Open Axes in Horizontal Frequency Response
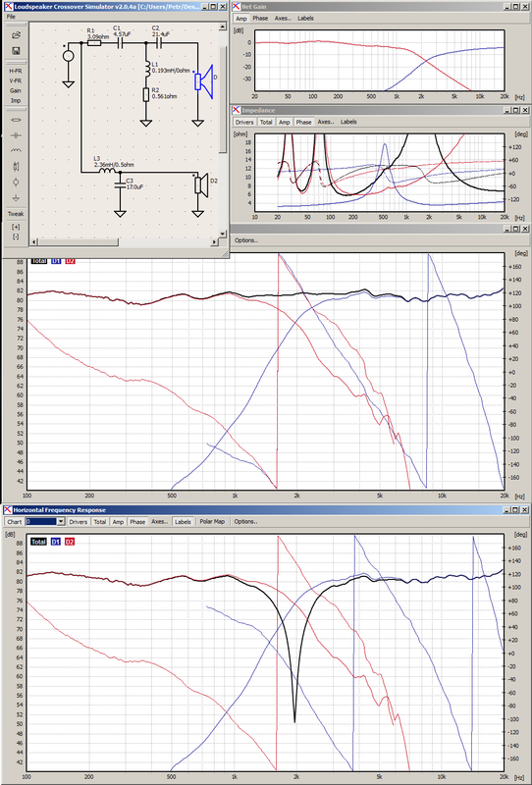 click(160, 522)
